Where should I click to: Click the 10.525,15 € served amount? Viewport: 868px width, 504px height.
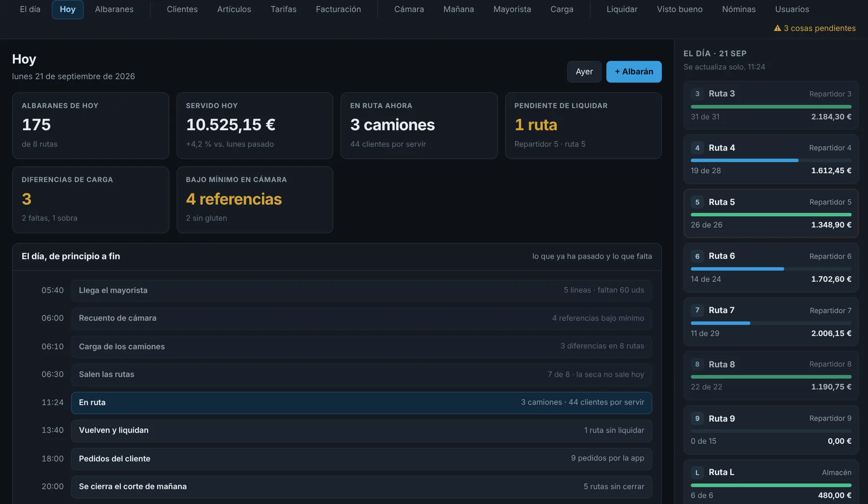point(231,125)
